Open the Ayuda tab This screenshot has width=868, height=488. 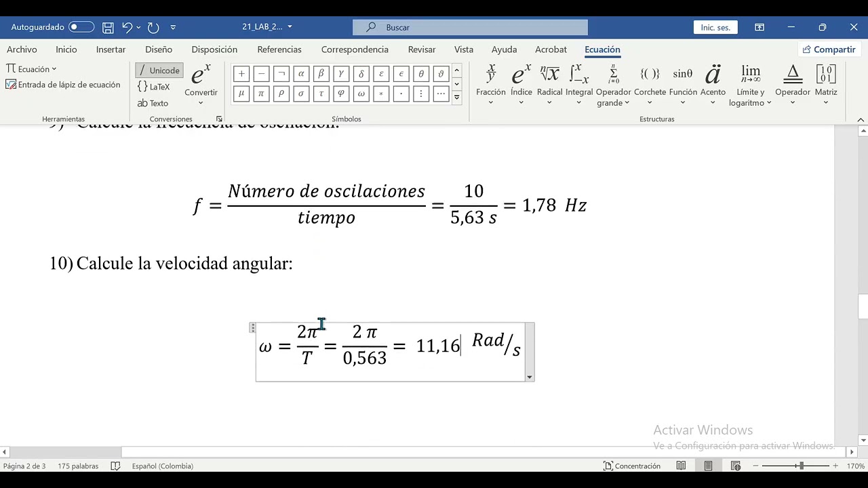504,49
